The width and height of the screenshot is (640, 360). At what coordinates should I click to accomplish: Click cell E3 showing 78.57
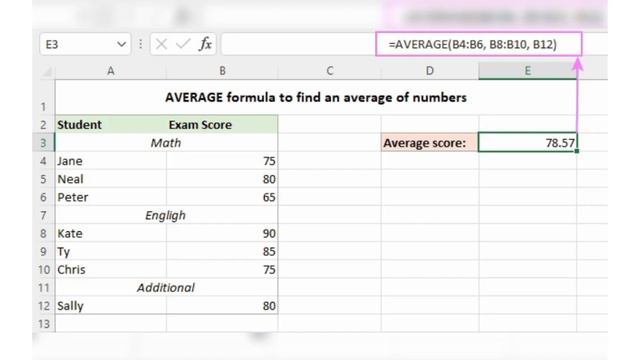(527, 143)
